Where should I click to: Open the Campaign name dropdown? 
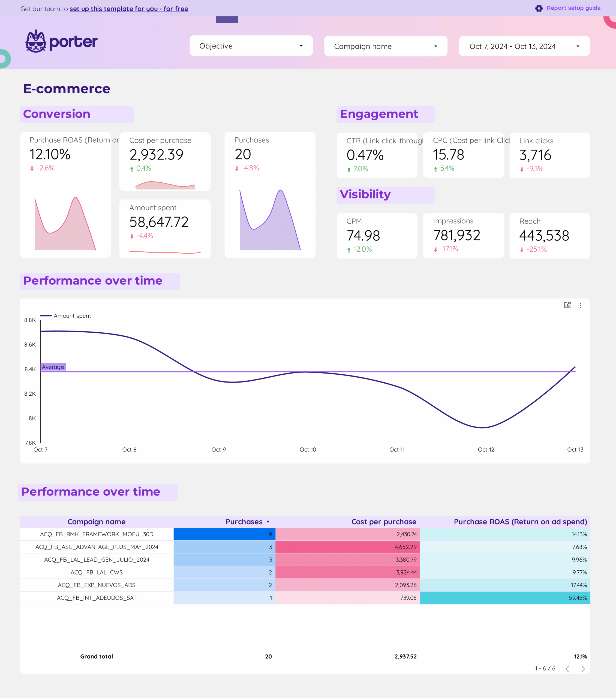coord(386,46)
